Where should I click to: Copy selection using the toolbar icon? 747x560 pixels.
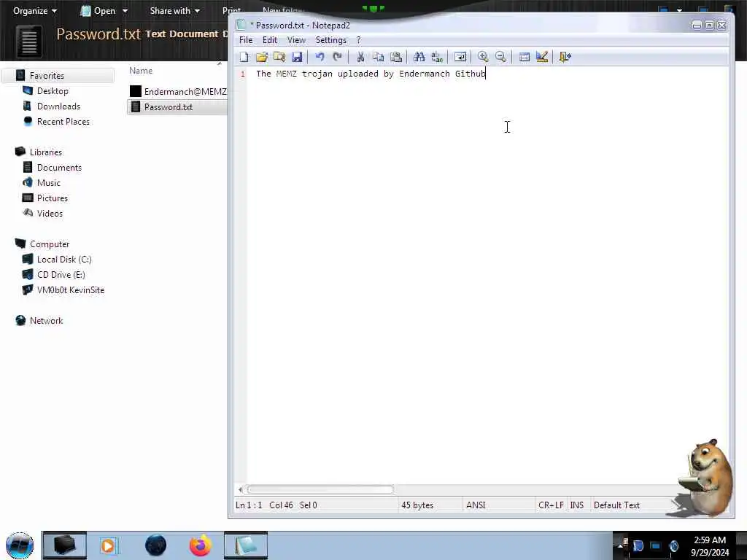pos(379,57)
